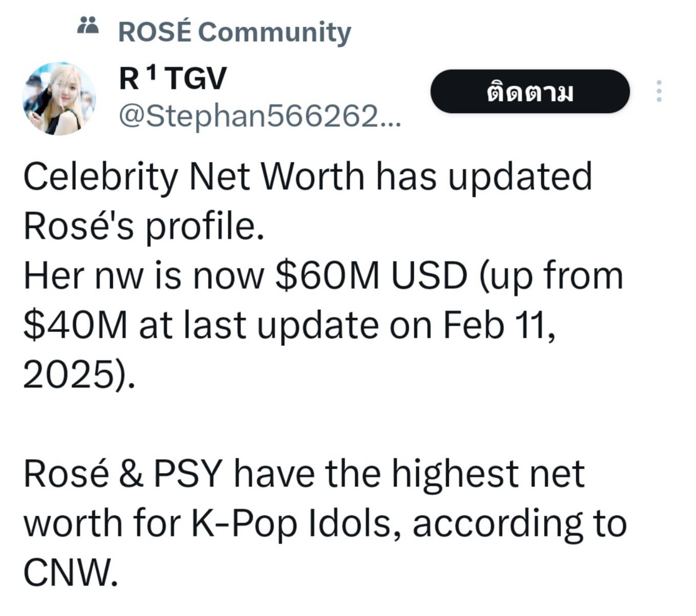Click the "highest net" phrase
This screenshot has width=696, height=616.
click(488, 474)
